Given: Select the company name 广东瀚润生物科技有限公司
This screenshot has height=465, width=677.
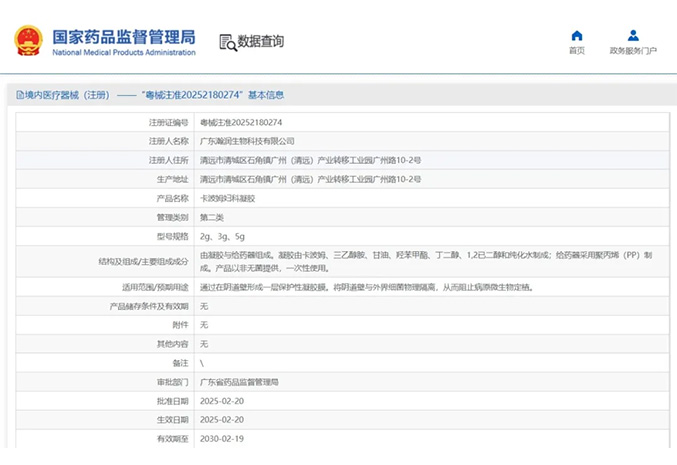Looking at the screenshot, I should (x=247, y=141).
